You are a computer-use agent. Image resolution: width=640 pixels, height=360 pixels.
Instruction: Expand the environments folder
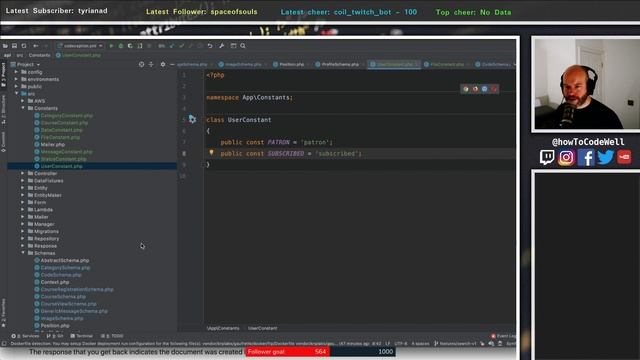click(16, 79)
